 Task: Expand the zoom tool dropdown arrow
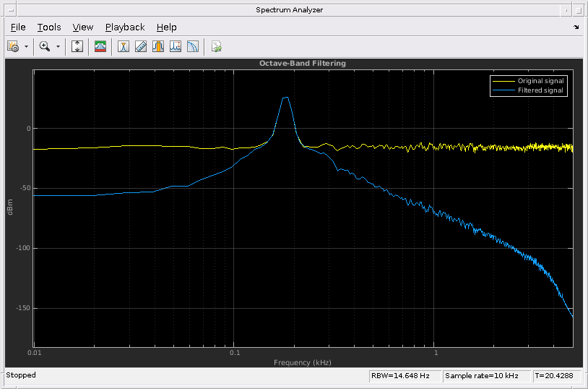[x=58, y=46]
